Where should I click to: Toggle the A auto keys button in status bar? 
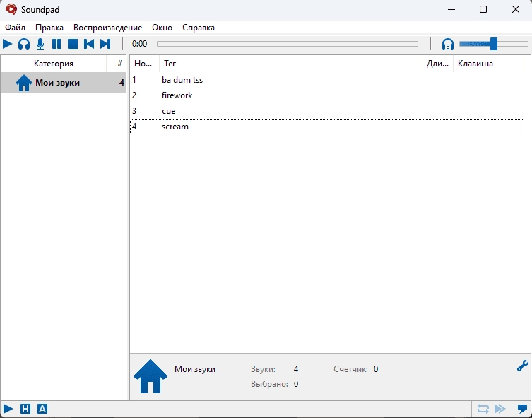pos(42,409)
